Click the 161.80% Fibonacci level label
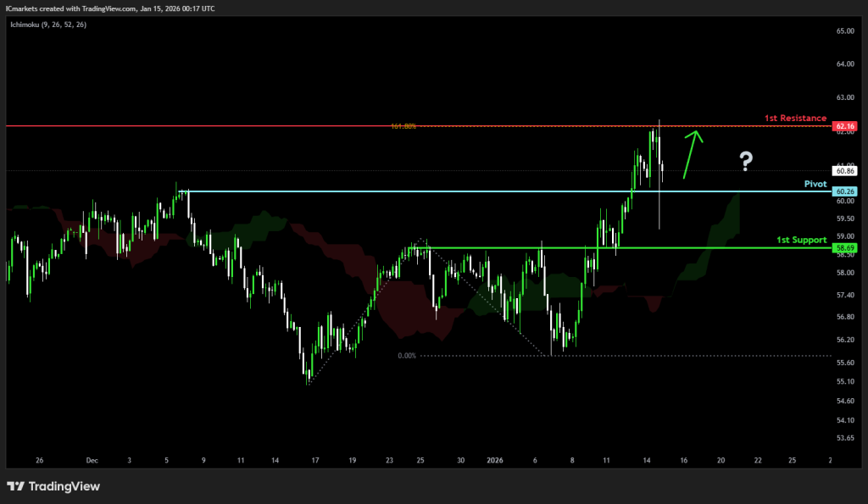The width and height of the screenshot is (868, 504). [x=403, y=126]
